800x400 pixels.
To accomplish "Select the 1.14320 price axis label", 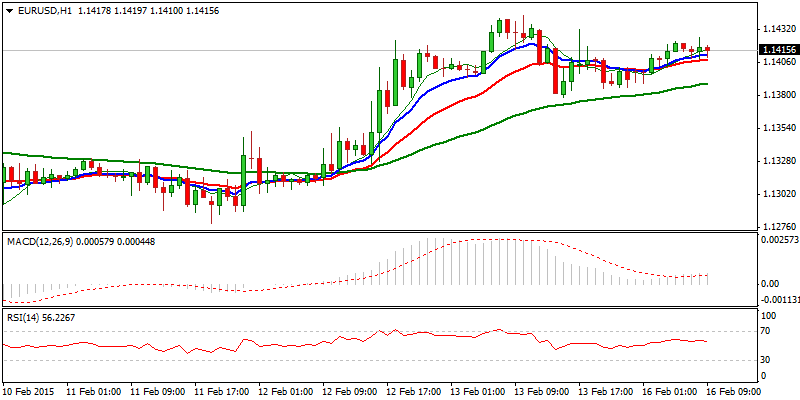I will point(779,29).
